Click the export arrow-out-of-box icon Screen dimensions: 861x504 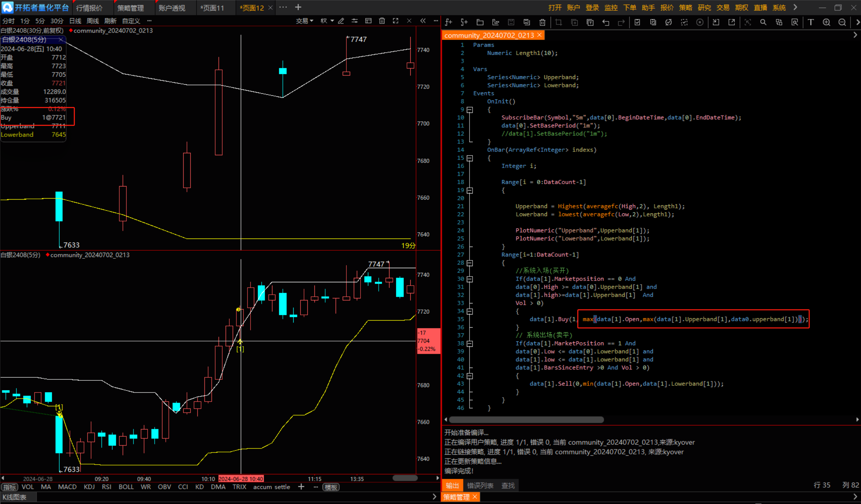732,22
